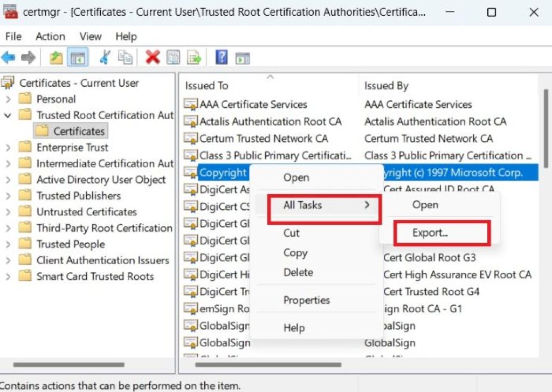The image size is (552, 392).
Task: Open the View menu
Action: tap(91, 36)
